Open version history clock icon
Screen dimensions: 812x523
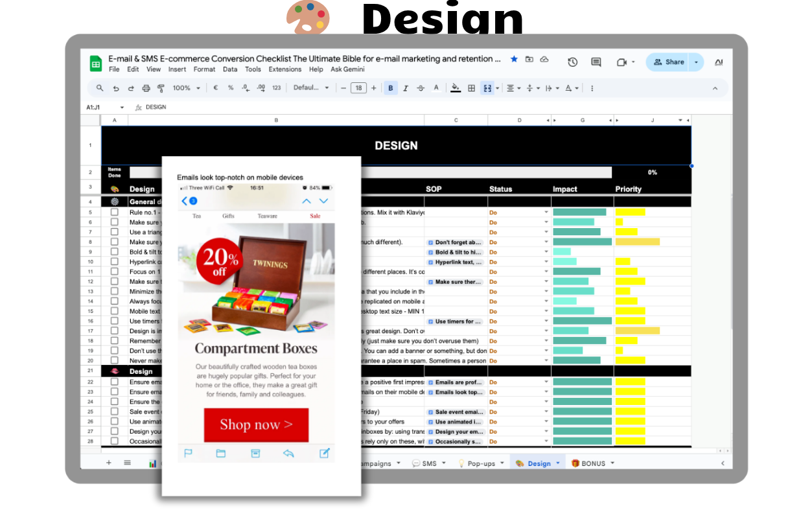coord(572,62)
